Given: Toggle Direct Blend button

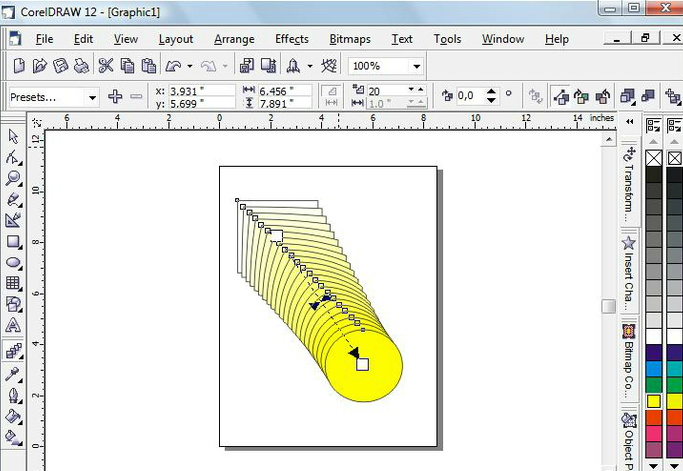Looking at the screenshot, I should (561, 96).
